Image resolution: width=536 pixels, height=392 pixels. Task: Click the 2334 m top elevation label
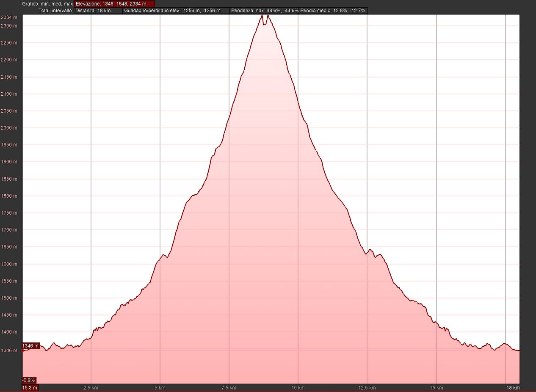(x=9, y=17)
